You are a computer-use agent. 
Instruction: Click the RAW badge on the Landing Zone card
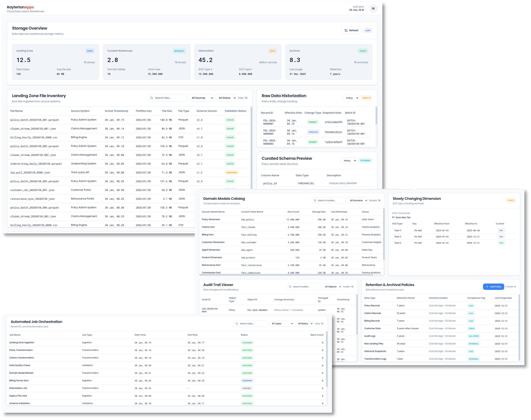90,51
